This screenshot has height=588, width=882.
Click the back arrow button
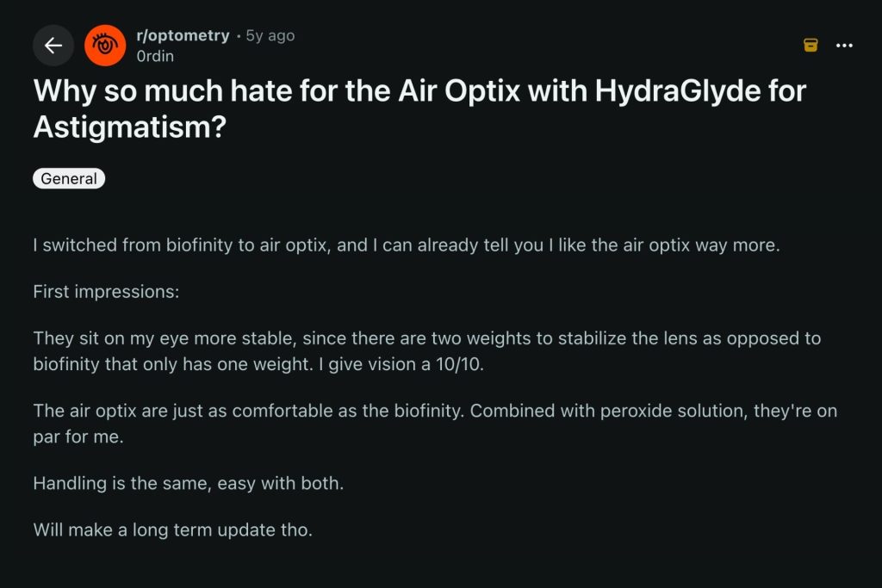(x=53, y=46)
